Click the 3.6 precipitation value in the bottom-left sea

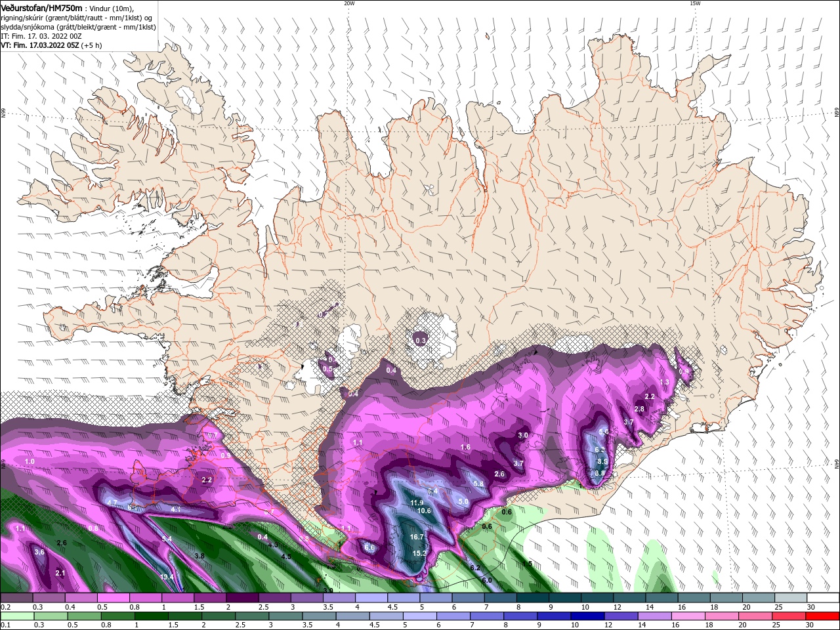click(39, 552)
